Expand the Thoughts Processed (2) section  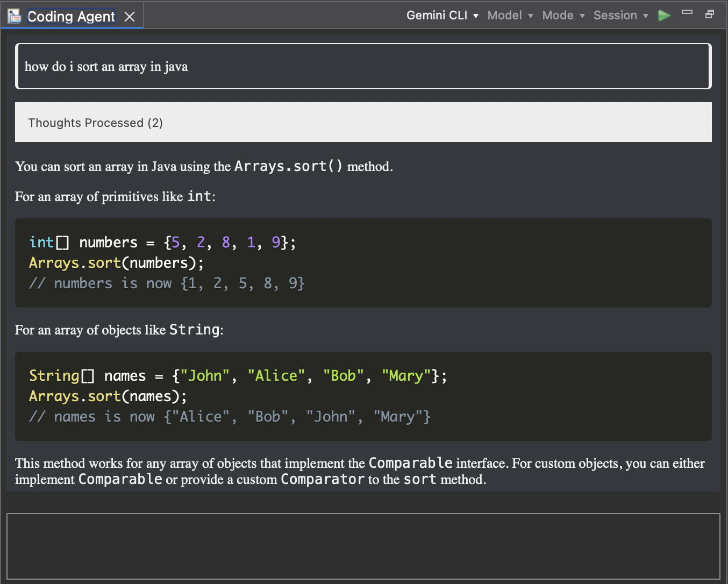363,122
